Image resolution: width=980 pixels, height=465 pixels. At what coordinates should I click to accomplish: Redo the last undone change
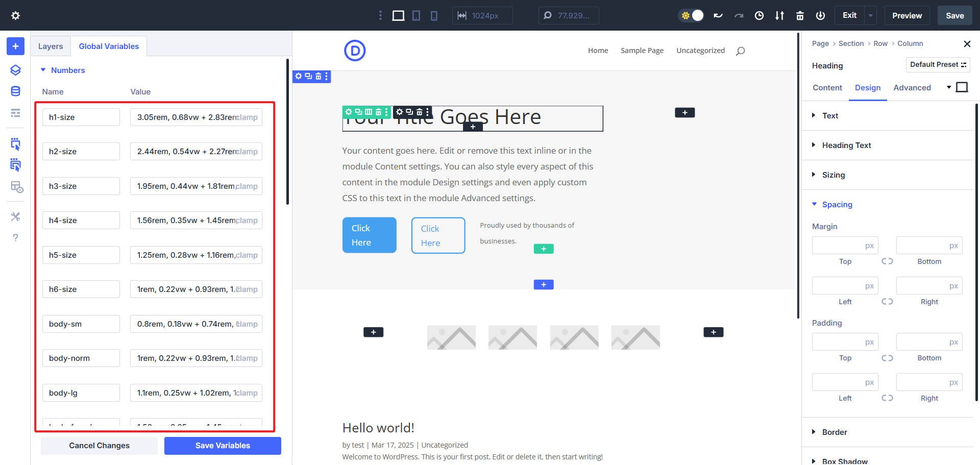coord(739,15)
